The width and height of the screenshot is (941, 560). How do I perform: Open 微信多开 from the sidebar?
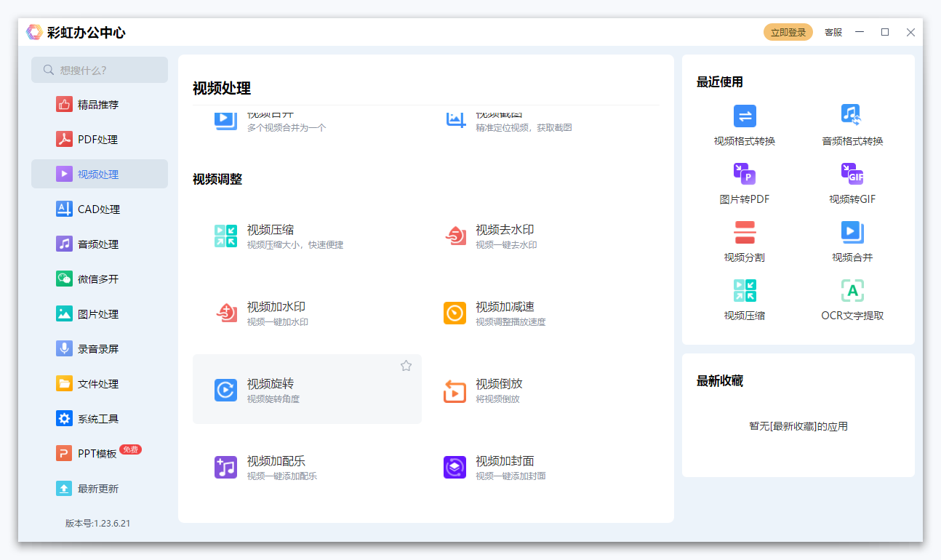point(100,279)
